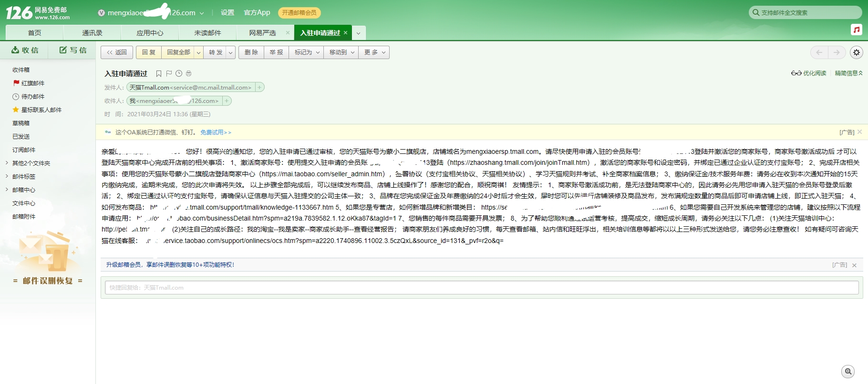Image resolution: width=868 pixels, height=384 pixels.
Task: Open 文件中心 in the sidebar
Action: [x=24, y=203]
